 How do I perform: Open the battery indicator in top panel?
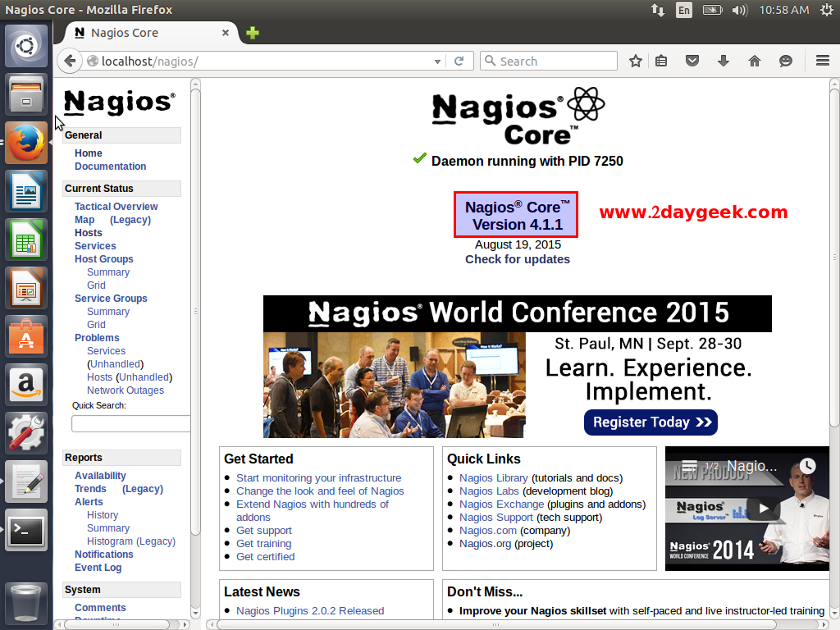713,10
